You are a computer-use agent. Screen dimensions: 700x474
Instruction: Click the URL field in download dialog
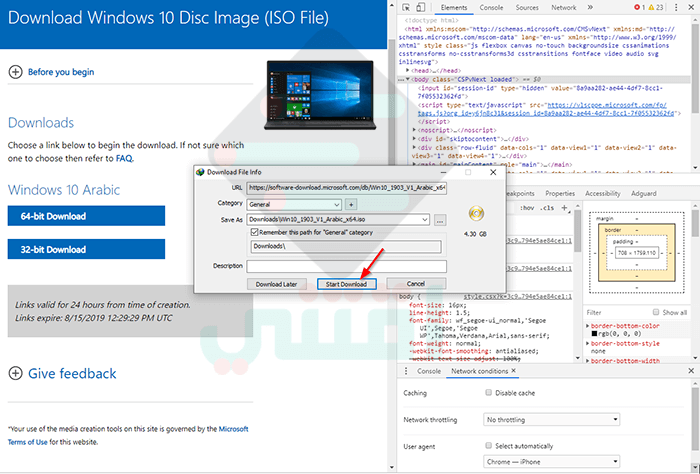(x=346, y=188)
